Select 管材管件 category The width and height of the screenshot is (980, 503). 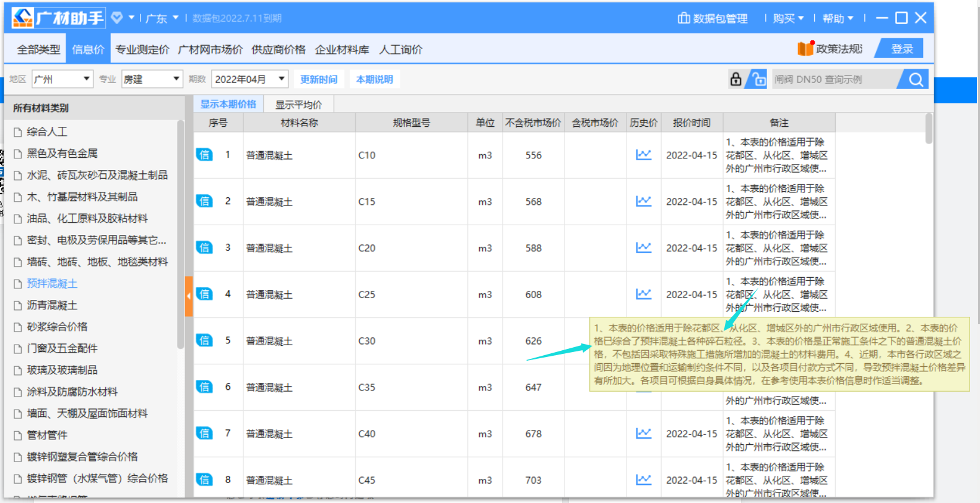47,435
